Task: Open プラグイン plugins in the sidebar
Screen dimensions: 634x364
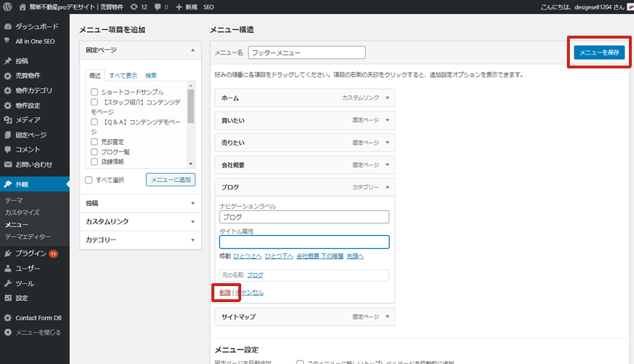Action: coord(31,253)
